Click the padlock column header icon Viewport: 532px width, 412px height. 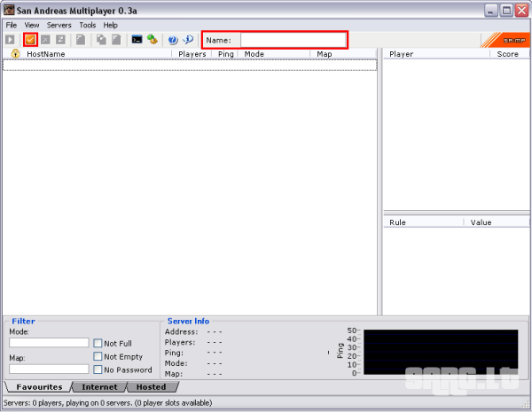15,53
